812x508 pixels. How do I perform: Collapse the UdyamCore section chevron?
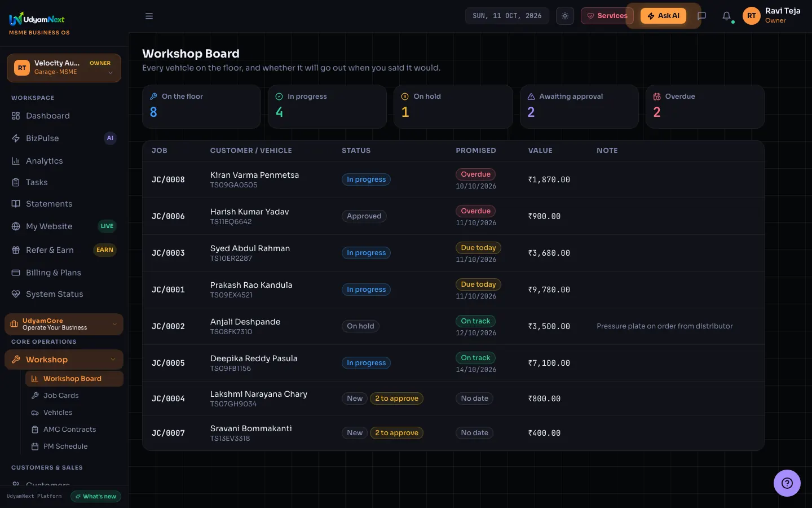click(114, 324)
